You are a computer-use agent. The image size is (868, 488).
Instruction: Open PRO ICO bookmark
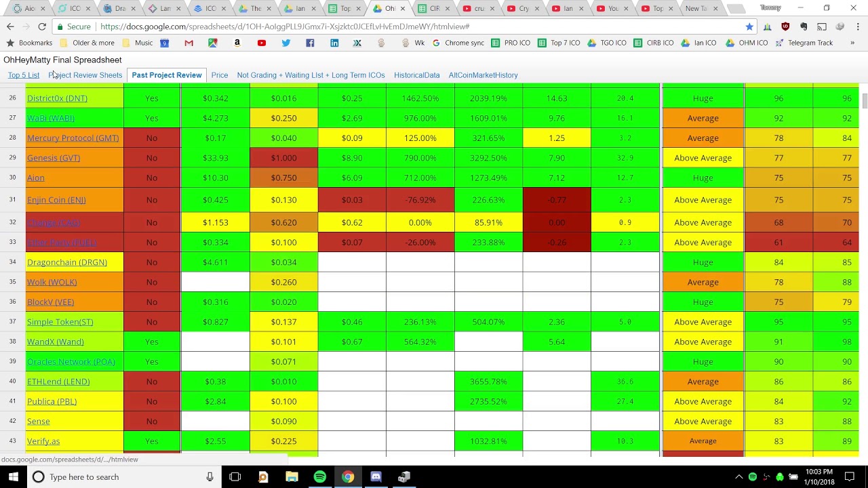tap(511, 43)
